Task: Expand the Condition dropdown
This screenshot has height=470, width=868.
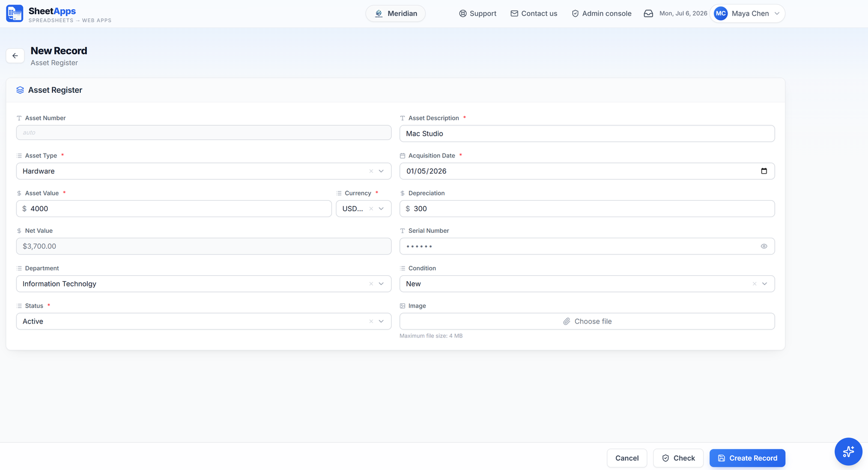Action: click(x=765, y=284)
